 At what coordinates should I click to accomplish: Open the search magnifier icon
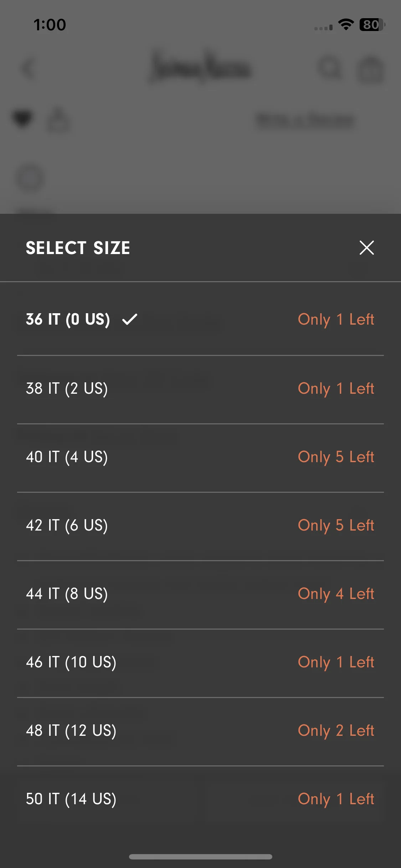330,68
